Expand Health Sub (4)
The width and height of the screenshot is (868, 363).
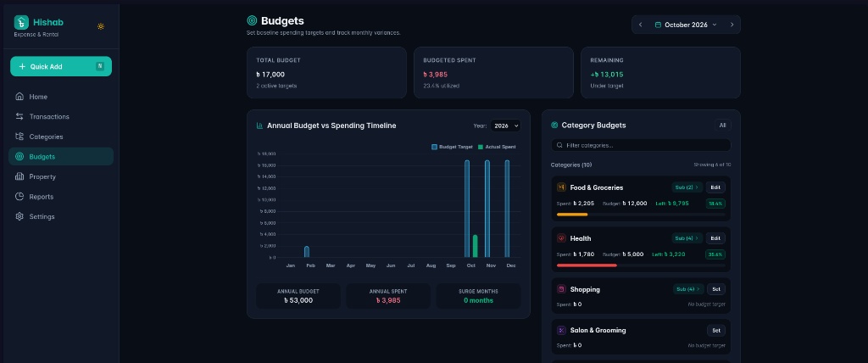click(687, 238)
